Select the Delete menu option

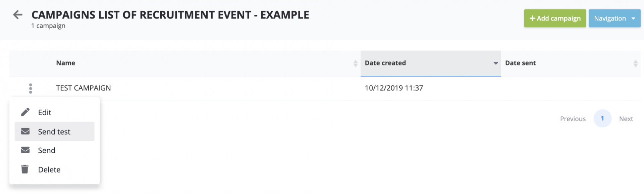coord(49,170)
